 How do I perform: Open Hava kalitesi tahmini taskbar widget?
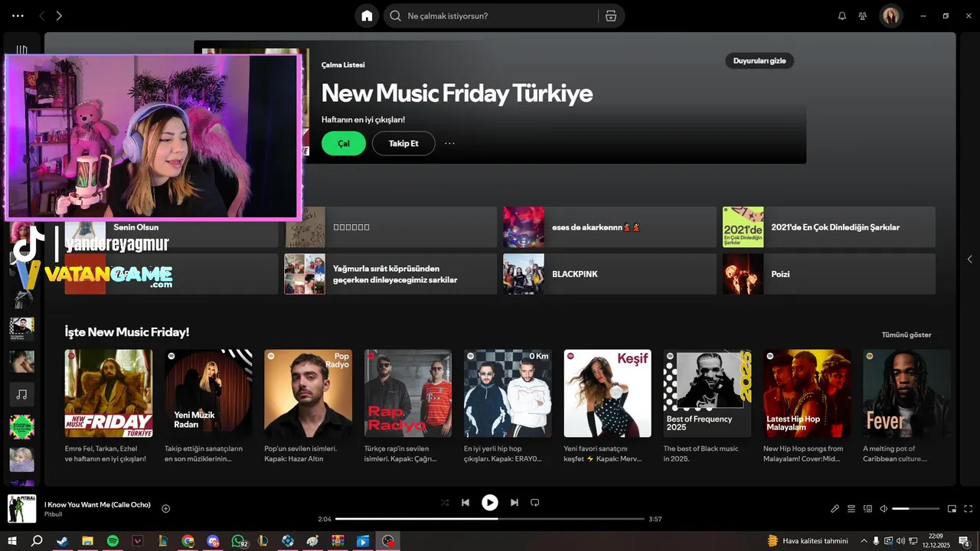(808, 541)
